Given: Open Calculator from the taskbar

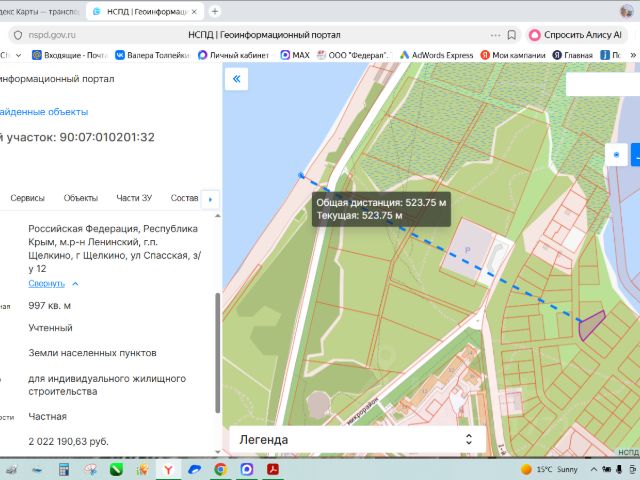Looking at the screenshot, I should tap(64, 469).
